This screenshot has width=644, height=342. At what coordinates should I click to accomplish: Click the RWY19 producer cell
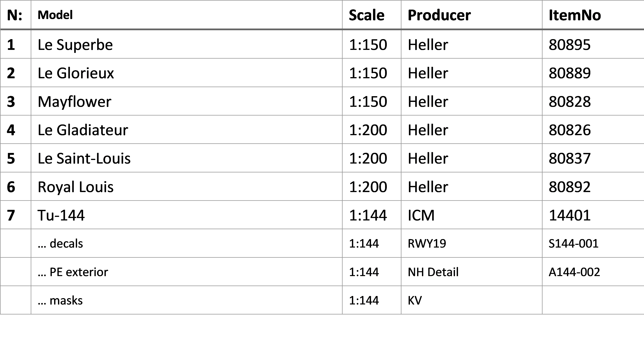pyautogui.click(x=471, y=243)
